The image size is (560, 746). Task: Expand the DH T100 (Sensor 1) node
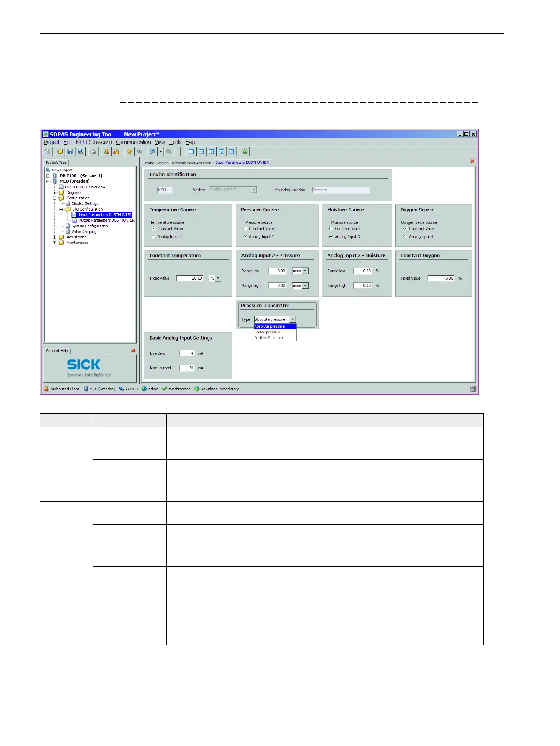pos(48,176)
